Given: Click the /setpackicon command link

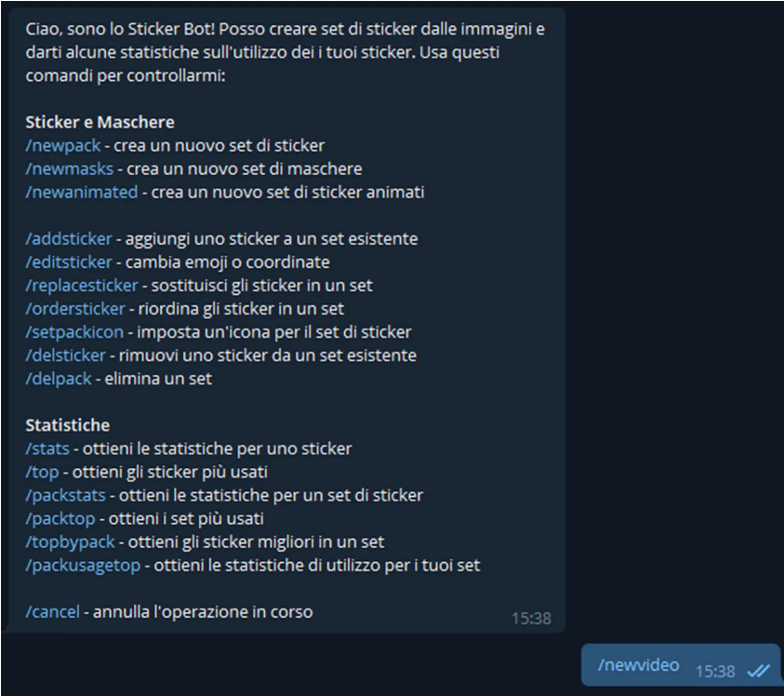Looking at the screenshot, I should pyautogui.click(x=74, y=332).
